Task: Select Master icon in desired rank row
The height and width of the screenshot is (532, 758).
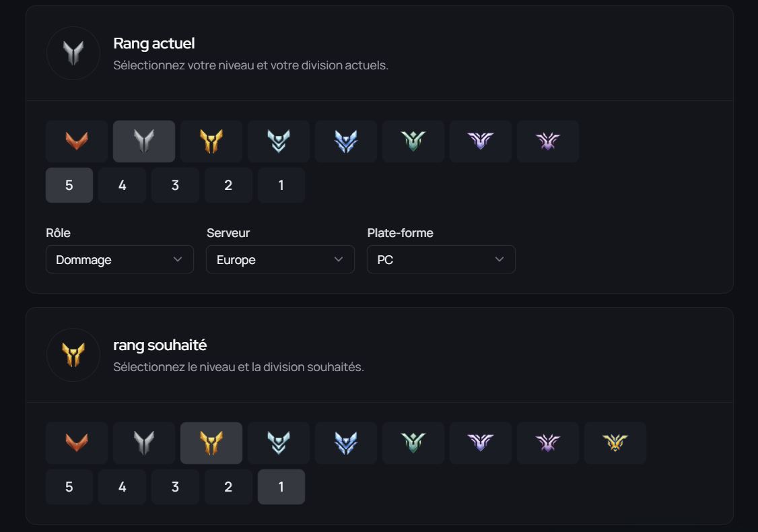Action: pos(413,443)
